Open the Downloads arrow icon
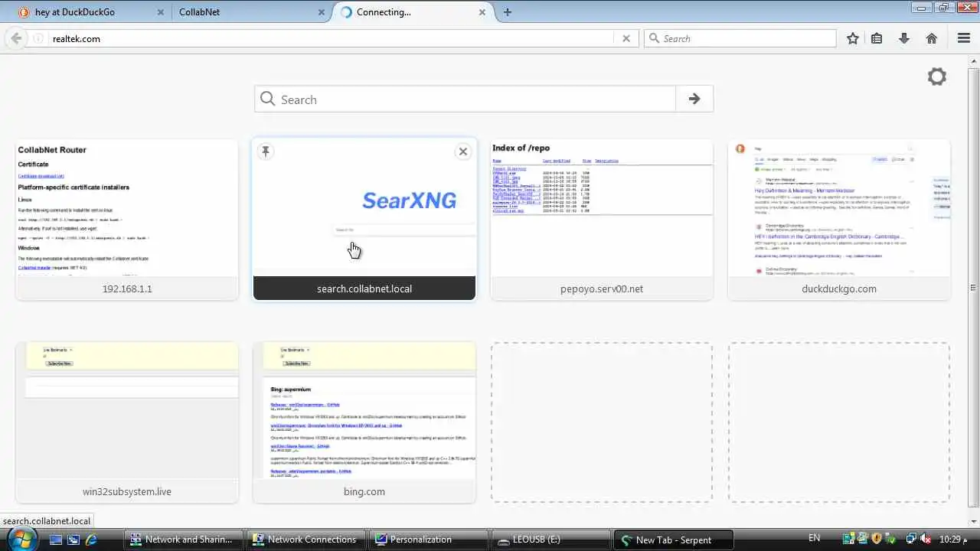Viewport: 980px width, 551px height. [x=904, y=38]
